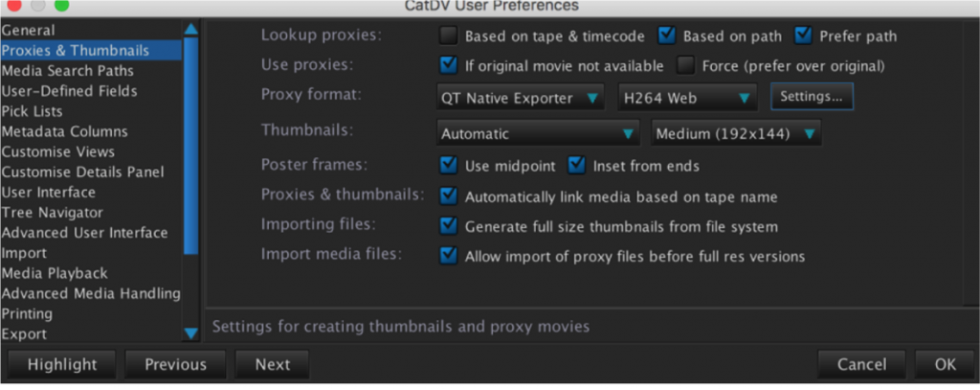Open Advanced User Interface category
The height and width of the screenshot is (390, 980).
91,232
